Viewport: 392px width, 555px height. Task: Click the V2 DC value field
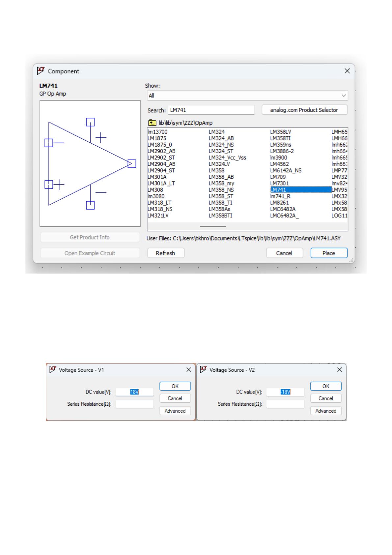[285, 392]
